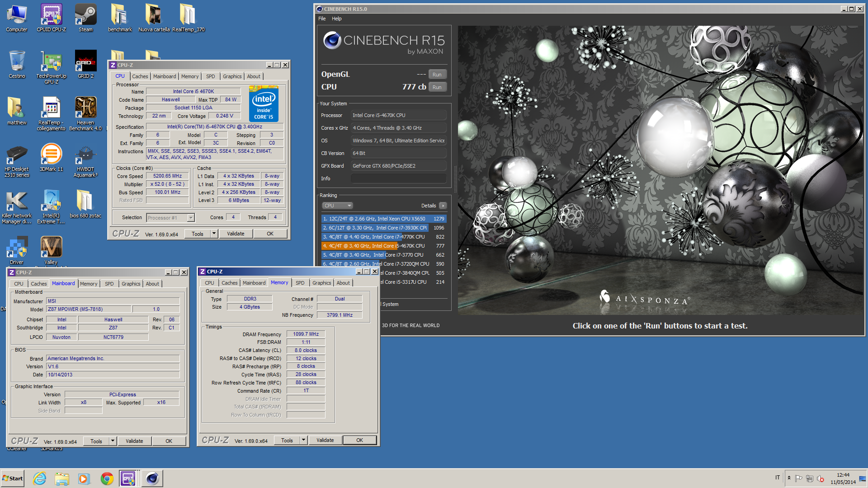Show hidden system tray icons
The width and height of the screenshot is (868, 488).
pyautogui.click(x=789, y=478)
